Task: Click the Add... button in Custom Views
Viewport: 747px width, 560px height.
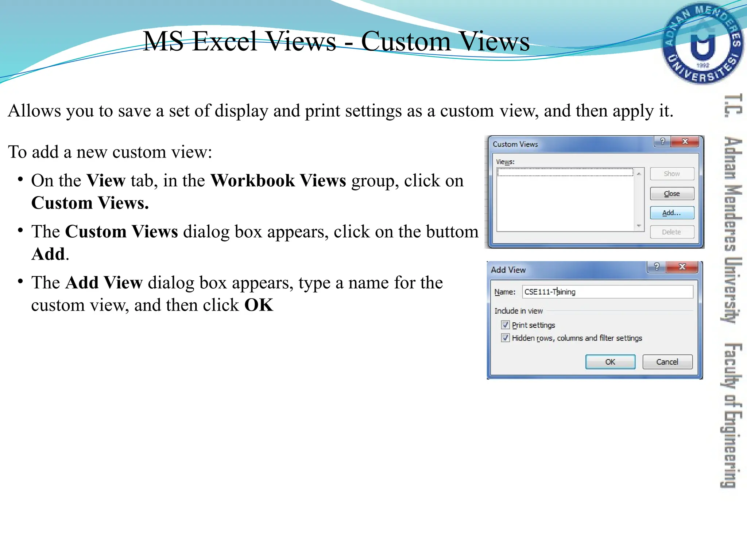Action: tap(672, 213)
